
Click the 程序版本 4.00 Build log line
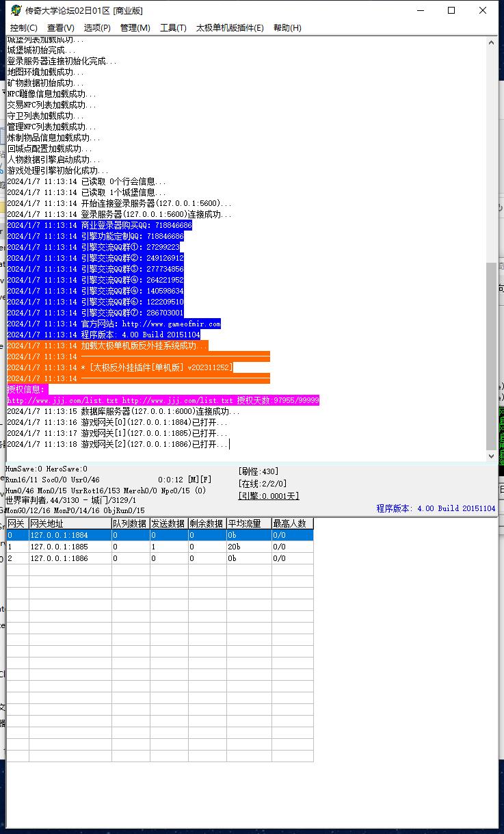click(104, 335)
